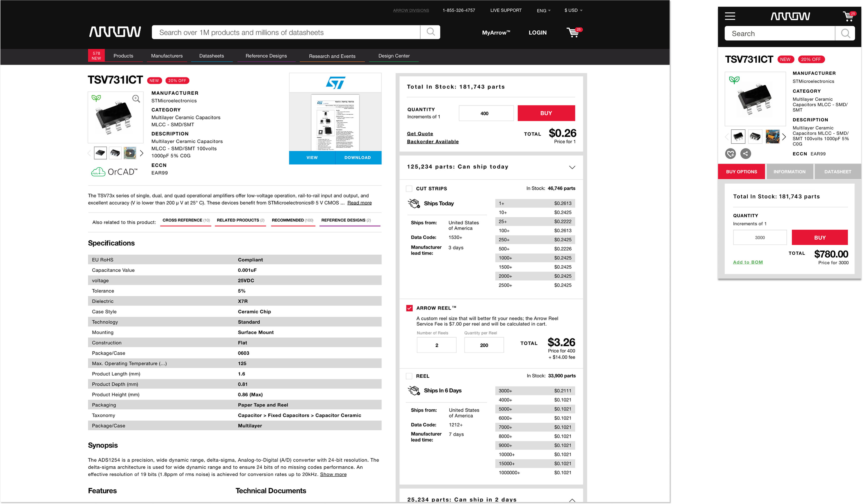This screenshot has height=504, width=864.
Task: Uncheck the Arrow Reel checkbox
Action: coord(409,308)
